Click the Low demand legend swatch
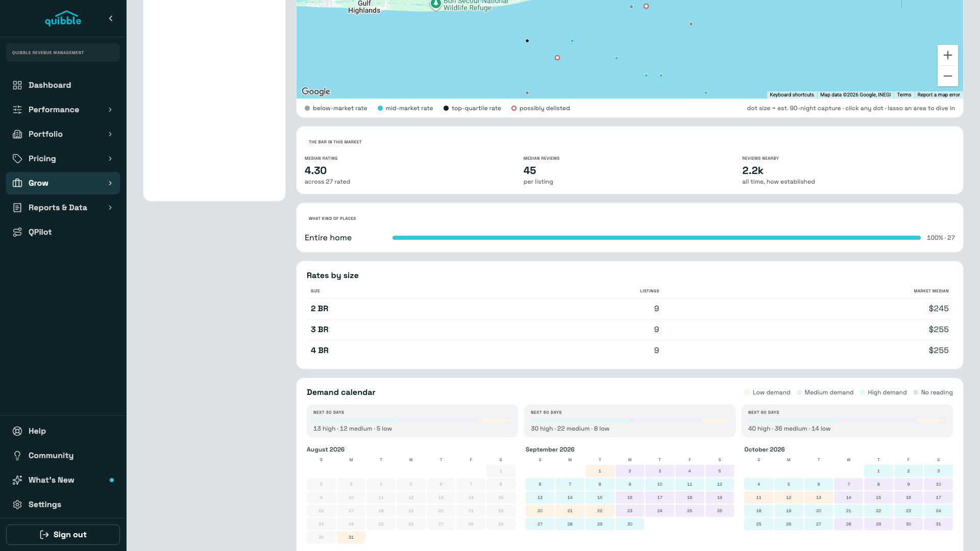The height and width of the screenshot is (551, 980). click(747, 392)
